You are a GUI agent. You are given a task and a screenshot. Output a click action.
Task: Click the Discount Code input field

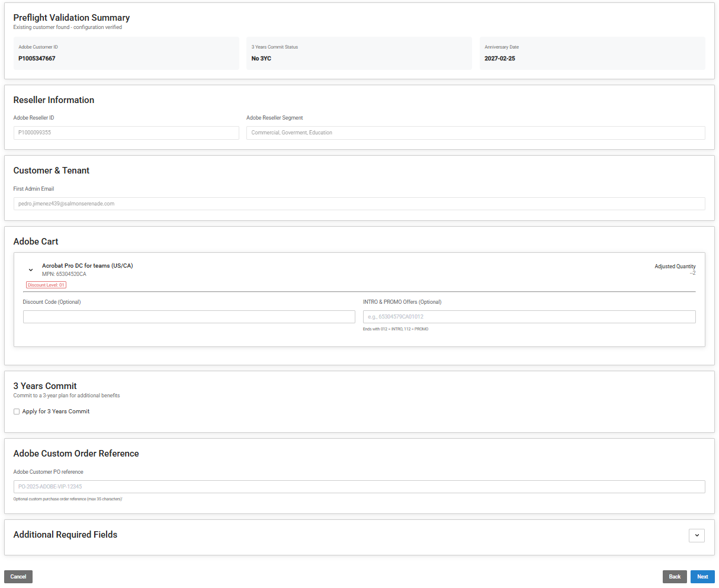pyautogui.click(x=189, y=317)
